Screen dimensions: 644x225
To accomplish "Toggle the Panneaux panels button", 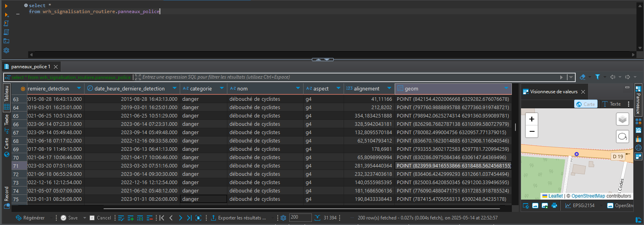I will (638, 100).
